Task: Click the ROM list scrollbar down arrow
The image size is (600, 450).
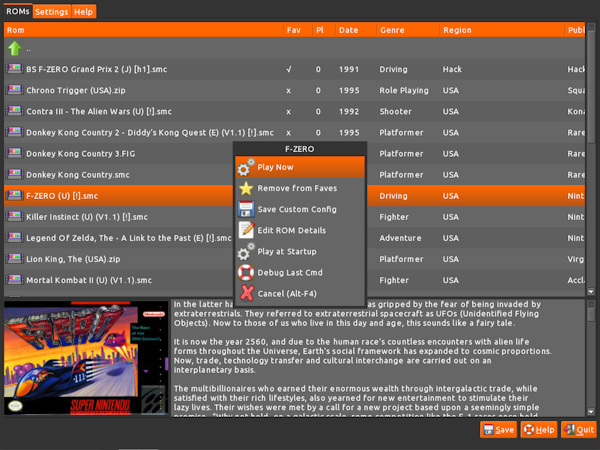Action: pyautogui.click(x=591, y=292)
